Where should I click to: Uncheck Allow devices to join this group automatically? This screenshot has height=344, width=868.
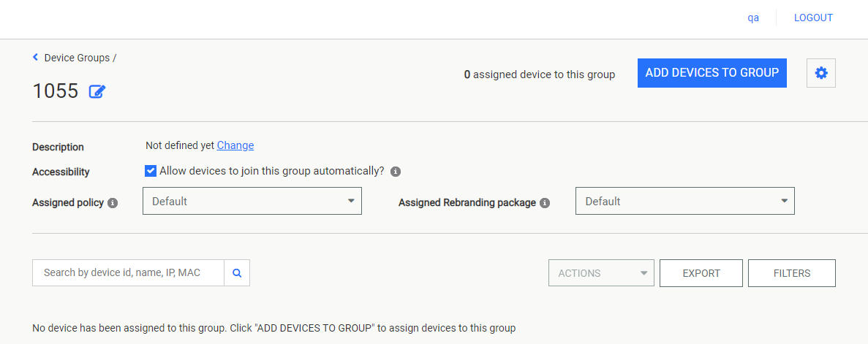(151, 171)
